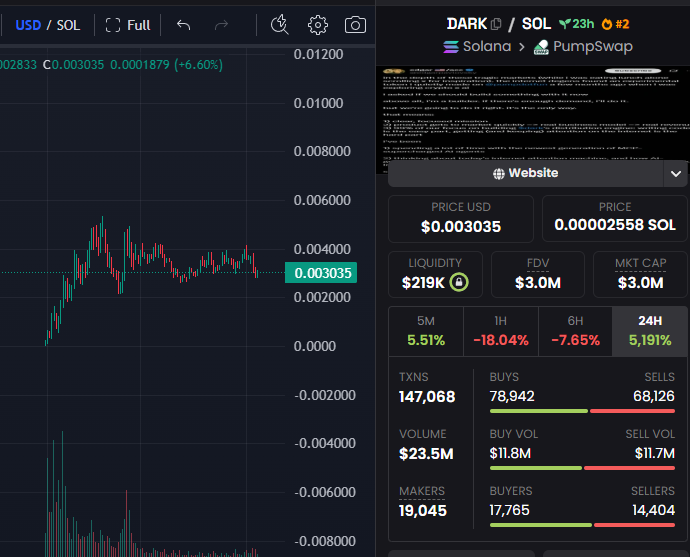Open the Solana chain link
The image size is (690, 557).
pos(477,46)
